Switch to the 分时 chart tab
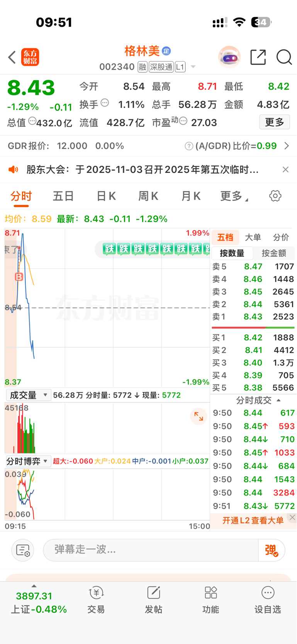 (21, 196)
